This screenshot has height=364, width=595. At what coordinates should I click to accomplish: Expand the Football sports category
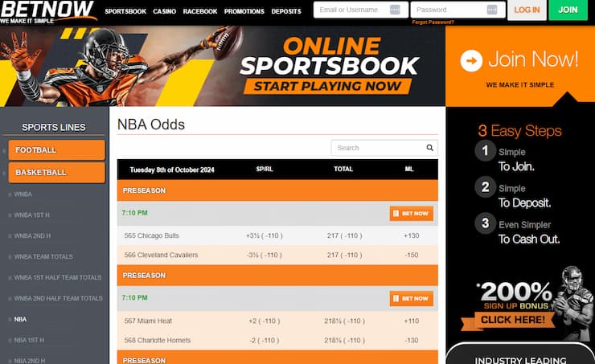(56, 150)
